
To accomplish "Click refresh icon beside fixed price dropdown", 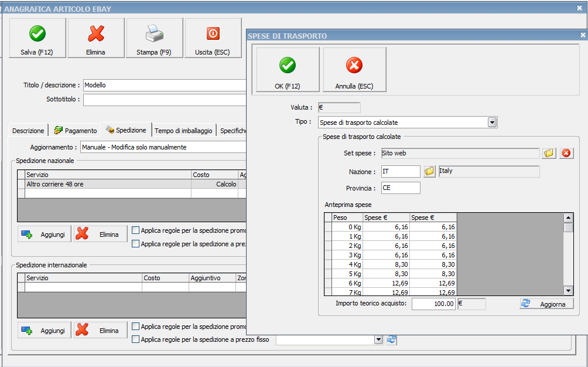I will [391, 339].
